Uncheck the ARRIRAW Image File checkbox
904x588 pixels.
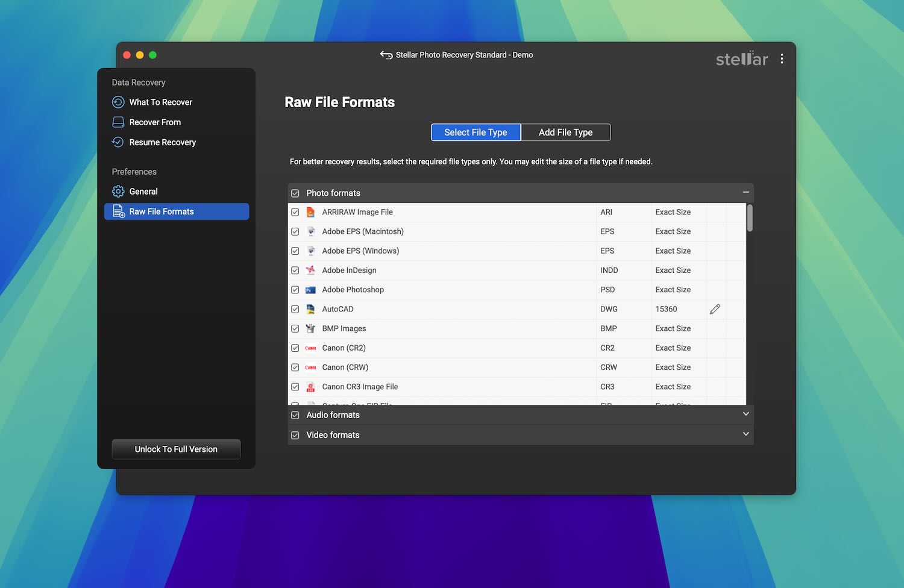coord(295,212)
